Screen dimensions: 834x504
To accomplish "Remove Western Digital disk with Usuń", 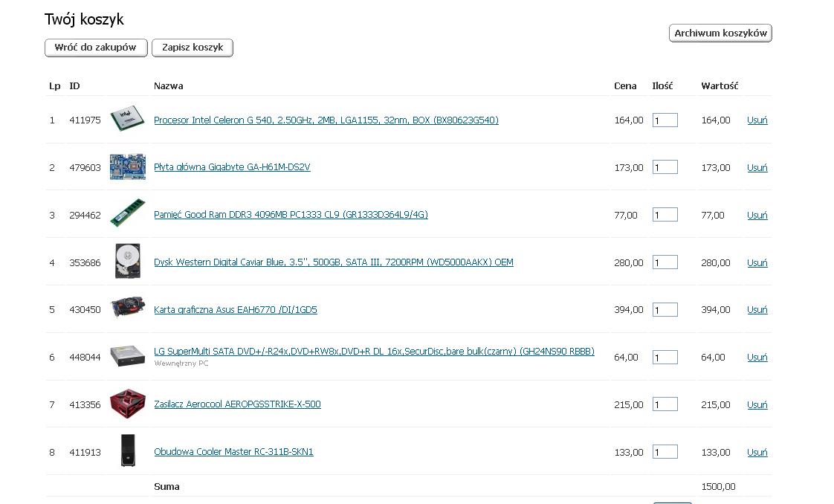I will pyautogui.click(x=757, y=262).
